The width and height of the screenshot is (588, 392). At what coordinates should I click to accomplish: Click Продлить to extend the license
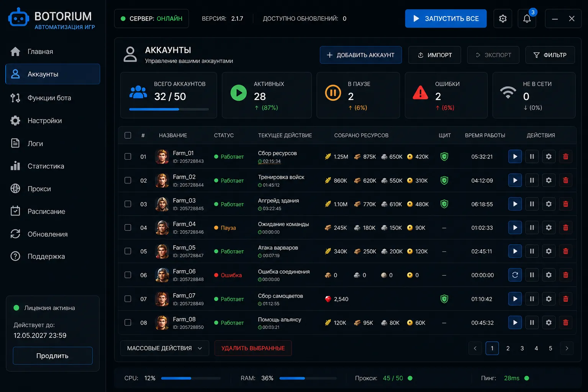52,356
